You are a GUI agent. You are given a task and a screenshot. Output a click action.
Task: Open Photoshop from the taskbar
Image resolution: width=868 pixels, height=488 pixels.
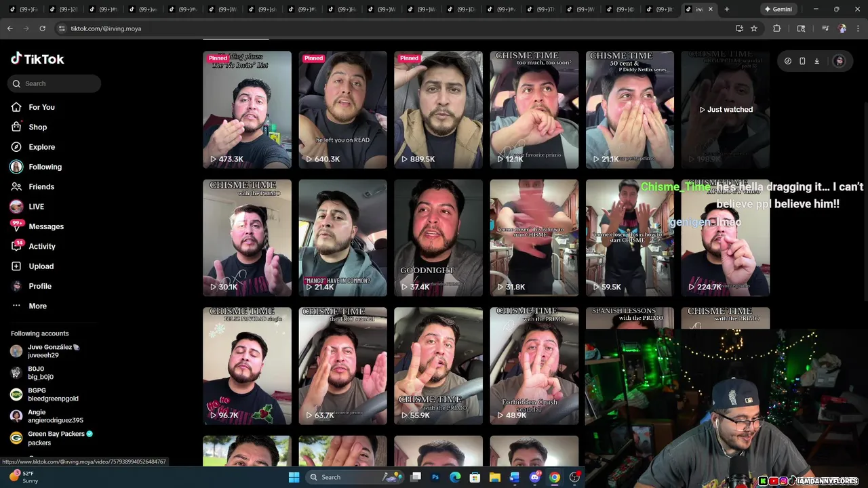[x=435, y=477]
